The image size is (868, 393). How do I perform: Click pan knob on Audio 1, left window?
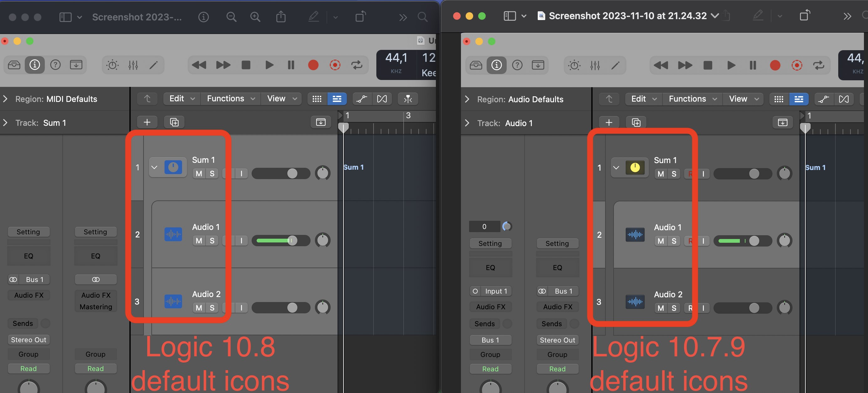pyautogui.click(x=323, y=240)
